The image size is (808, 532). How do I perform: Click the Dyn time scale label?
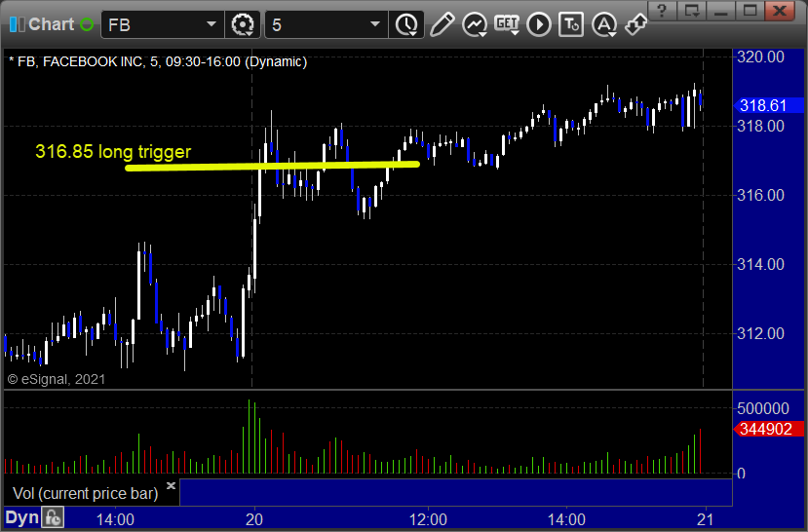(21, 517)
